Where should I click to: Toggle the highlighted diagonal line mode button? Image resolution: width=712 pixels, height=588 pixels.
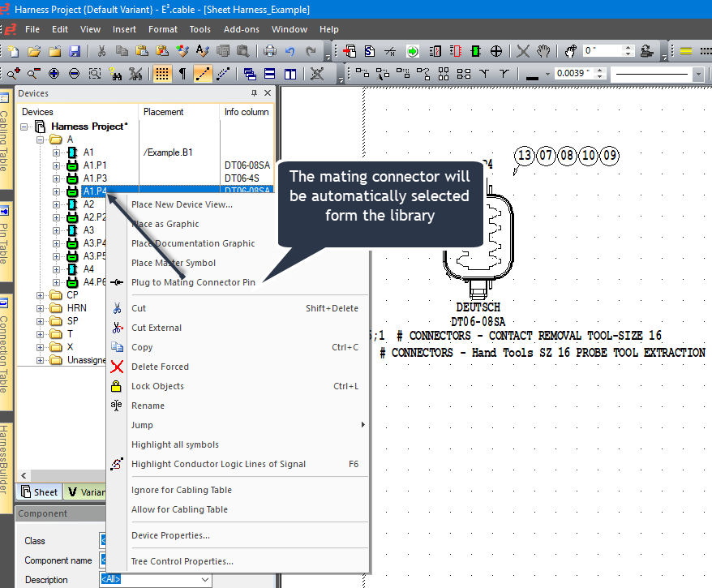coord(203,74)
